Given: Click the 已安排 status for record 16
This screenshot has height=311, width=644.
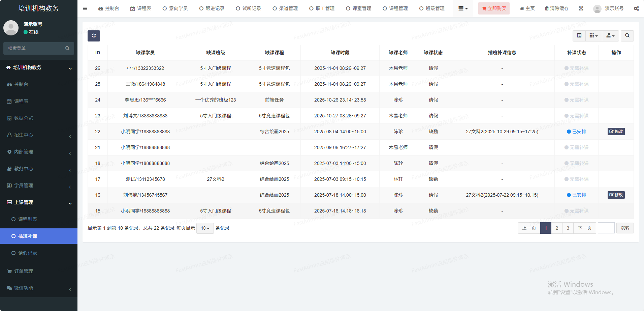Looking at the screenshot, I should pyautogui.click(x=576, y=195).
